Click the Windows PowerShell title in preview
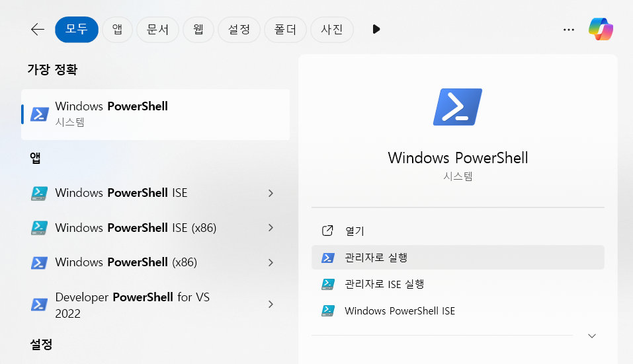This screenshot has width=633, height=364. point(458,158)
